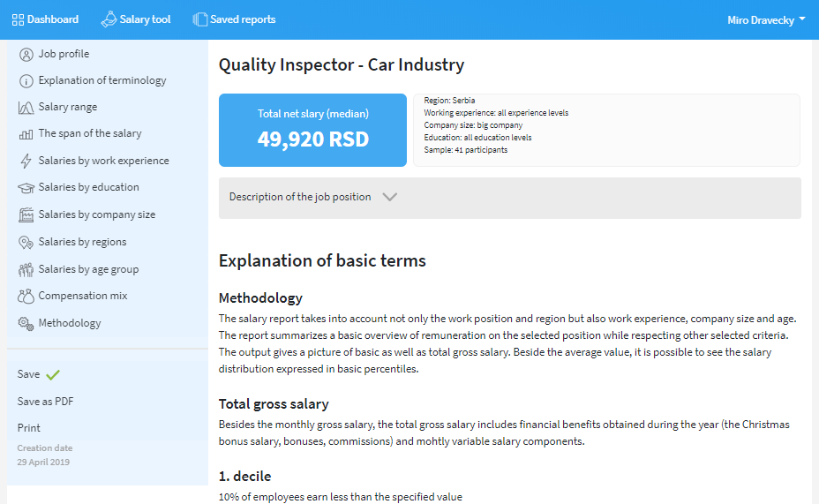Select The span of the salary
819x504 pixels.
click(x=90, y=133)
